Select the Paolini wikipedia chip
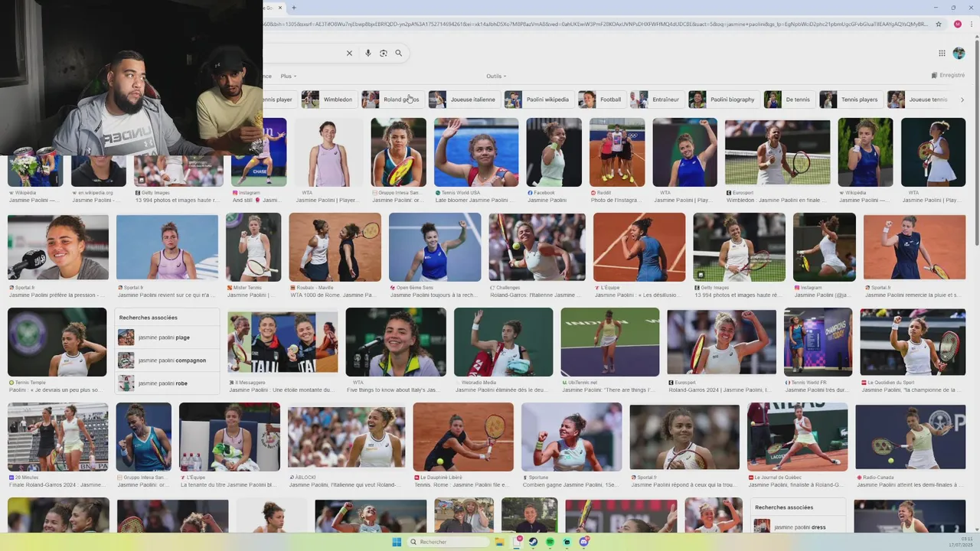 point(538,99)
